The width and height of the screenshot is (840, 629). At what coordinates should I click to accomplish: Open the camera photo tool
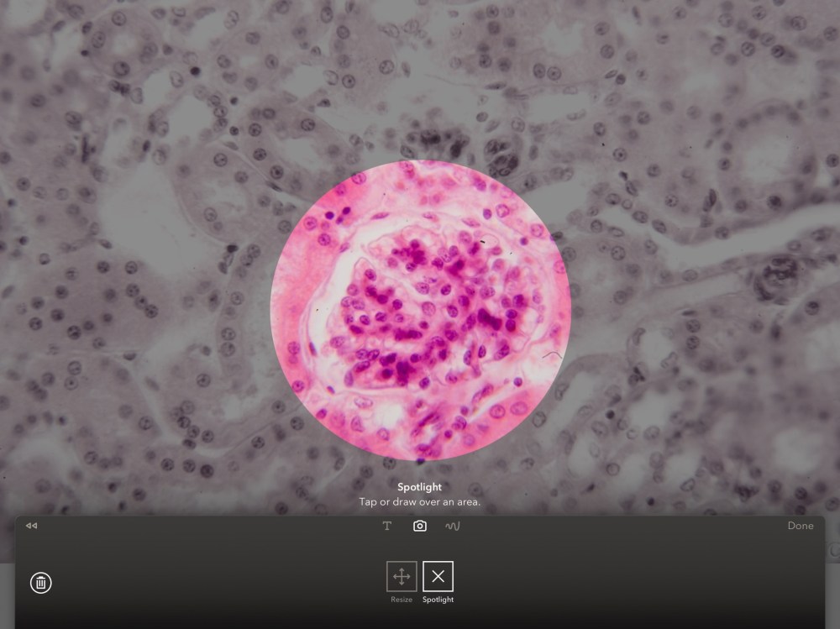point(420,527)
